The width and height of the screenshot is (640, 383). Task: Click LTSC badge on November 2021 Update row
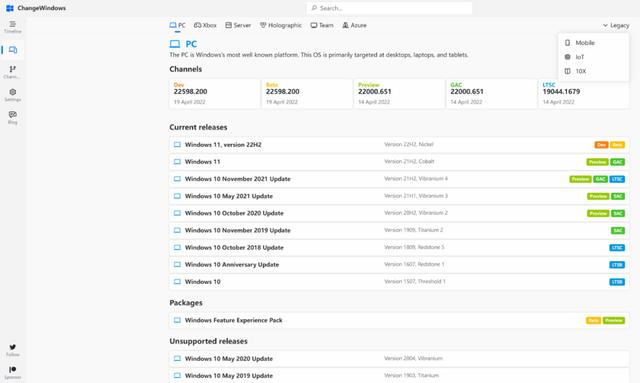click(x=617, y=179)
